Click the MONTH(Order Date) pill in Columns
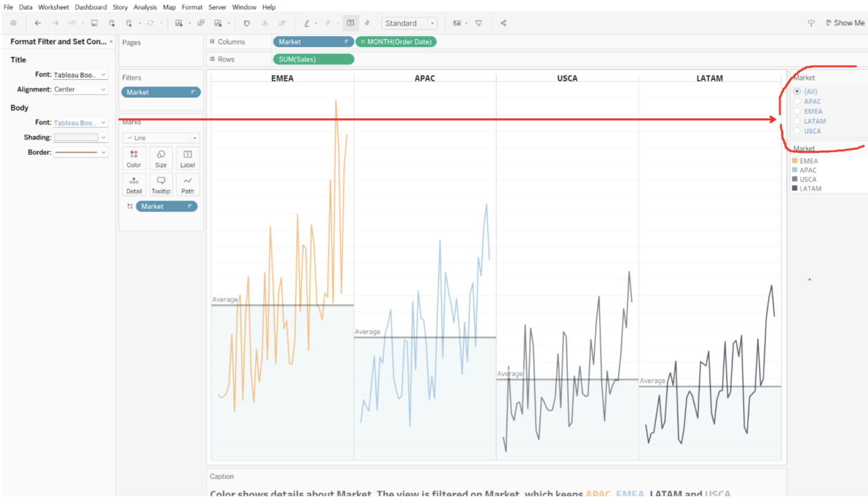Viewport: 868px width, 497px height. tap(396, 42)
